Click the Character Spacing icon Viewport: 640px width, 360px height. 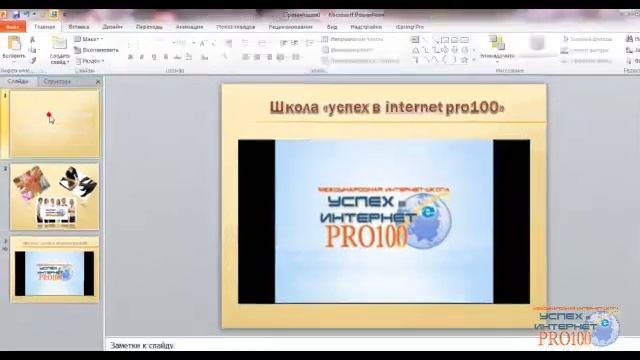tap(189, 57)
